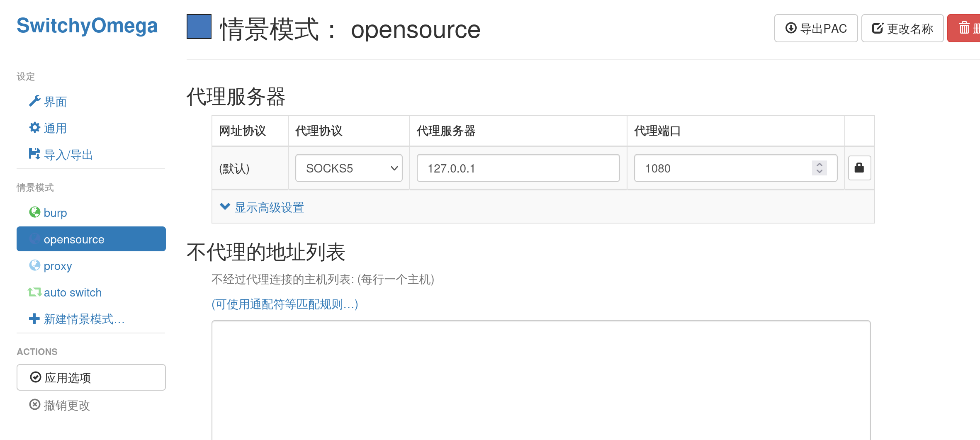
Task: Open 界面 settings page
Action: click(x=56, y=102)
